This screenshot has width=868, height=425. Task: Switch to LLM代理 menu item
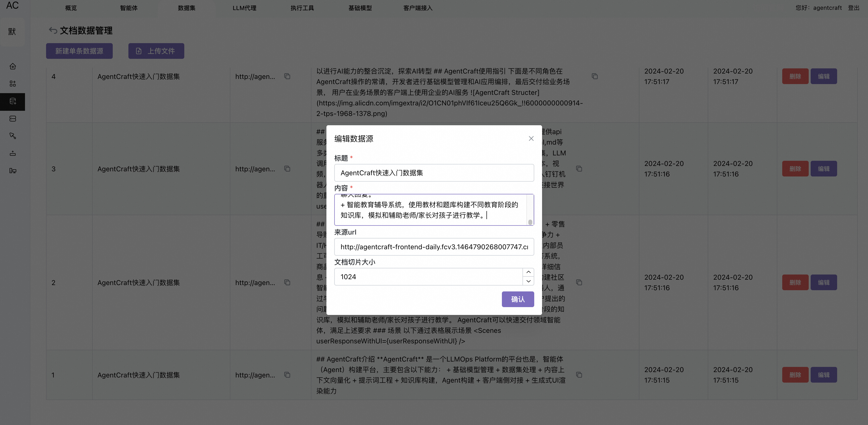click(244, 8)
